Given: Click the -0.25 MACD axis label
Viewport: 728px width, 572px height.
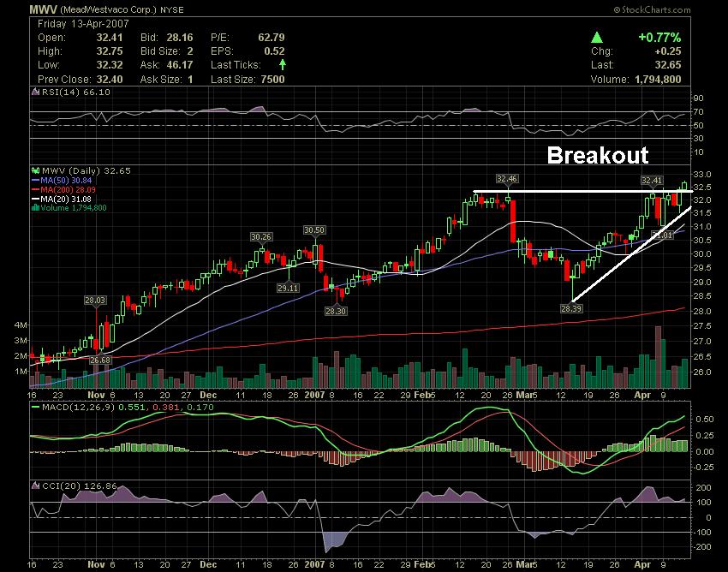Looking at the screenshot, I should pos(702,467).
